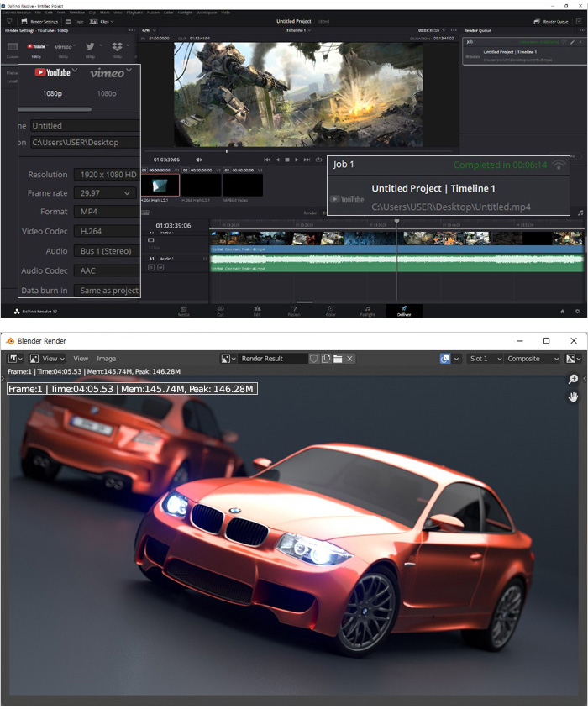588x709 pixels.
Task: Open the Clips dropdown in Resolve toolbar
Action: pos(102,21)
